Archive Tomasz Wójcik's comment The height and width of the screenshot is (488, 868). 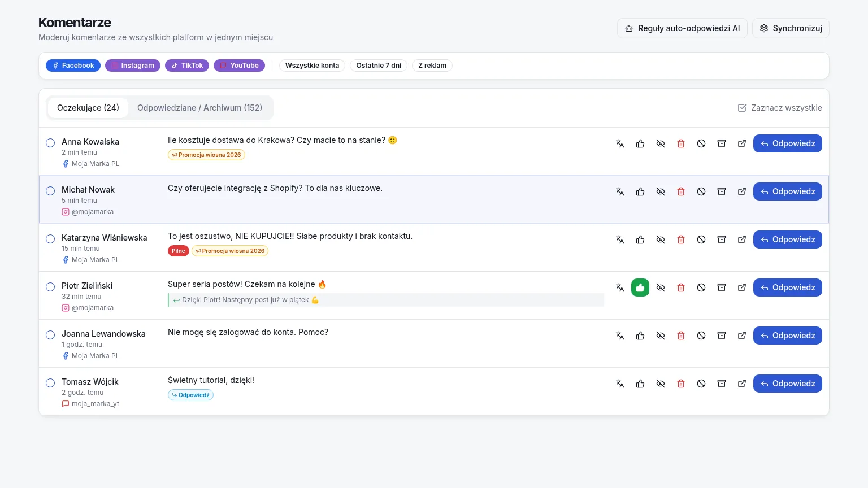click(x=722, y=384)
